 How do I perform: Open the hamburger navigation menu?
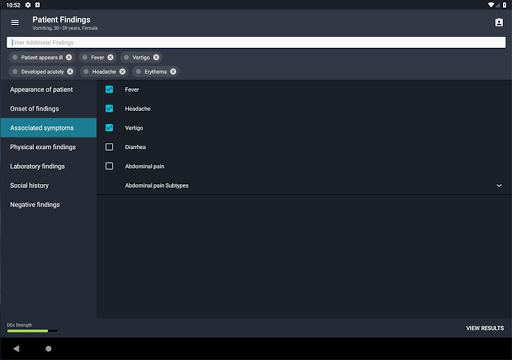click(15, 22)
